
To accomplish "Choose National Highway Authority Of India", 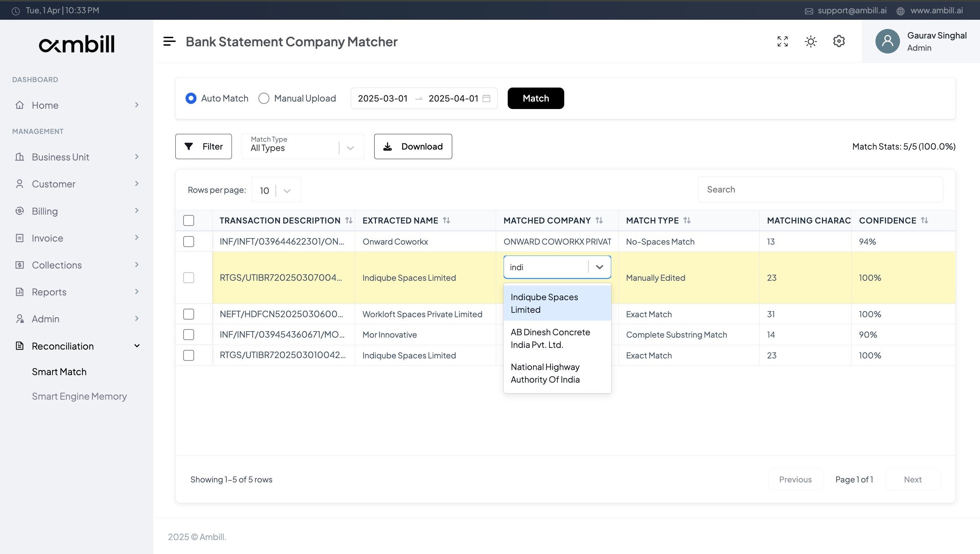I will pos(557,373).
